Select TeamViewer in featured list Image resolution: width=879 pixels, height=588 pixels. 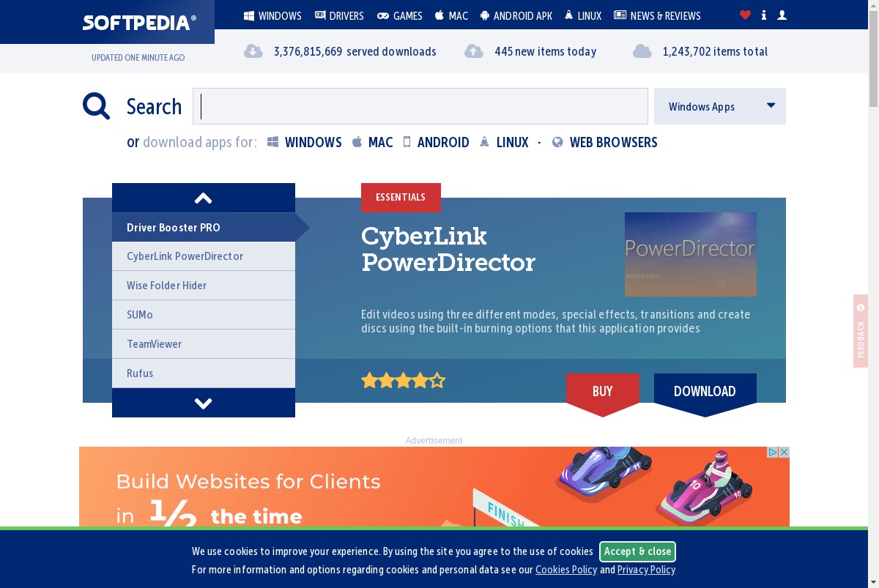coord(204,344)
